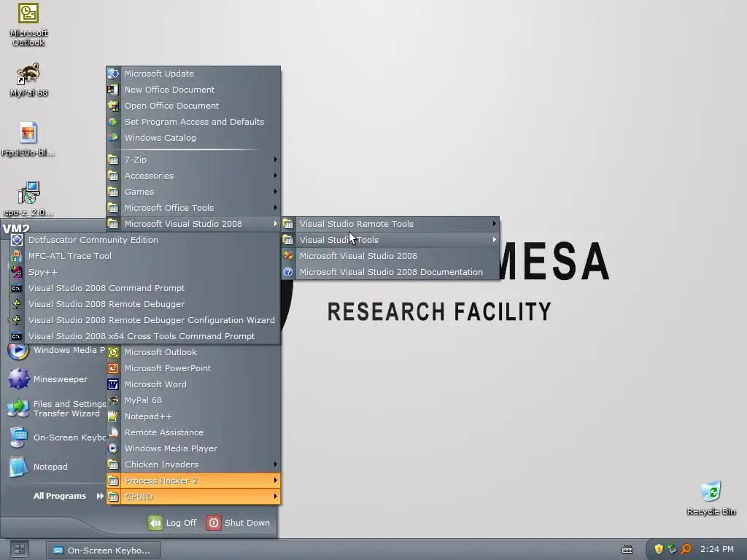This screenshot has height=560, width=747.
Task: Click the orange magnifier tray icon
Action: coord(686,549)
